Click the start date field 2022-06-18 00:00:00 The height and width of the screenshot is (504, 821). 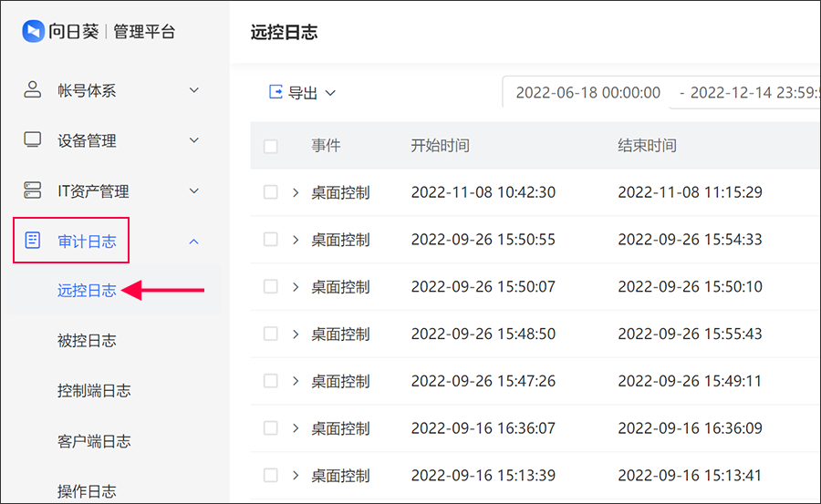[588, 93]
